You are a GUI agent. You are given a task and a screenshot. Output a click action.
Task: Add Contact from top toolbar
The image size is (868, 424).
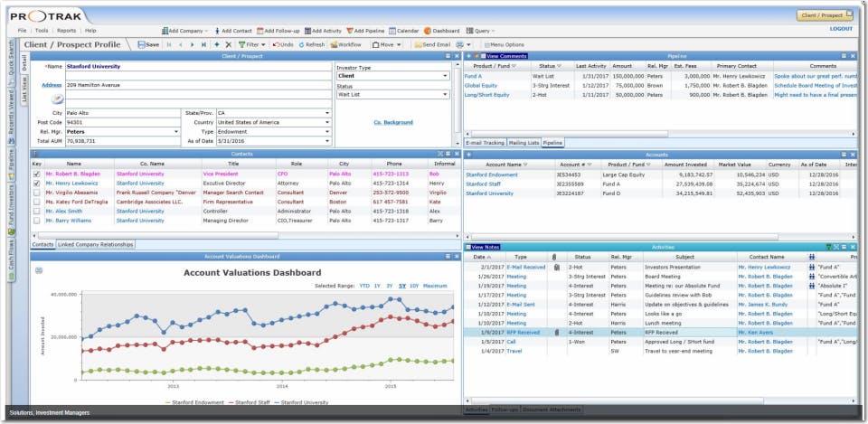(233, 31)
